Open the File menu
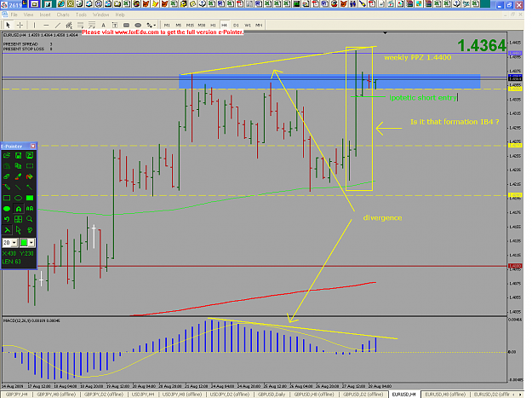Viewport: 532px width, 398px height. coord(14,14)
